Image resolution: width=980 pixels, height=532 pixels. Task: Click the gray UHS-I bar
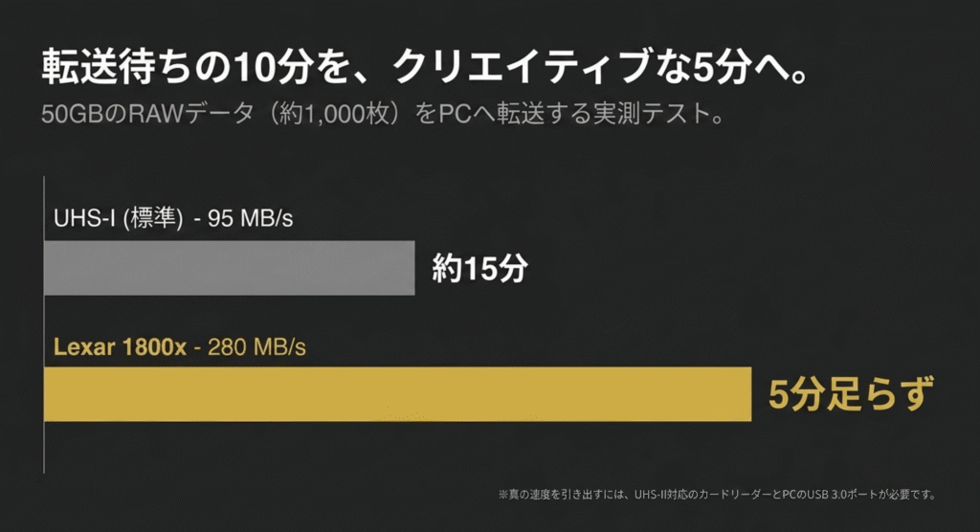230,268
